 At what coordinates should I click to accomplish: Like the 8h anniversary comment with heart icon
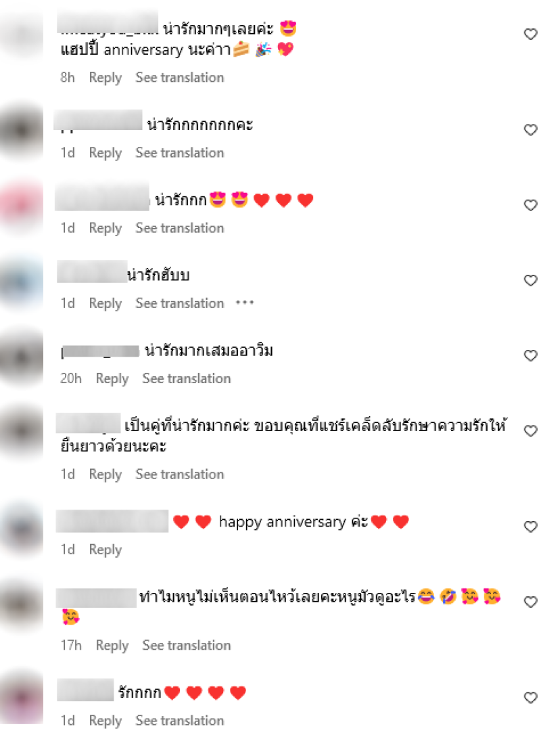pos(530,35)
